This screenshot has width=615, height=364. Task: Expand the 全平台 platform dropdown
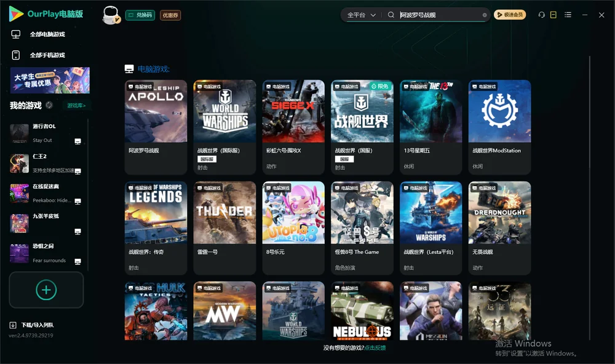pos(361,15)
